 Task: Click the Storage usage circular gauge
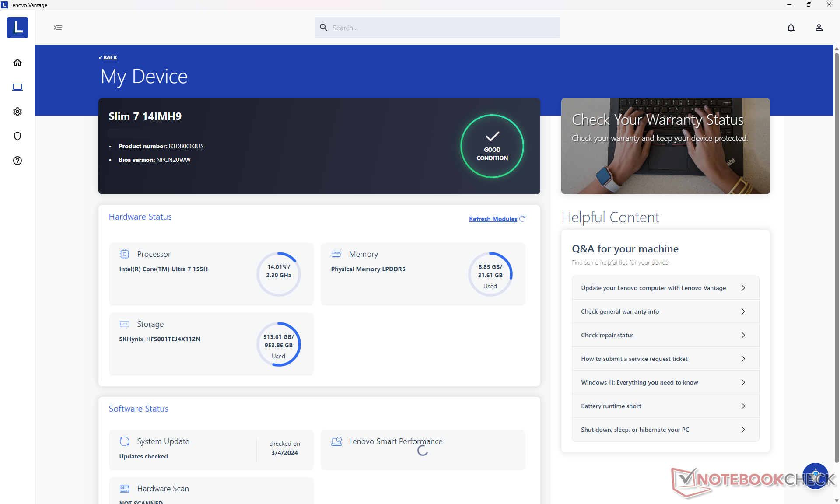point(278,344)
